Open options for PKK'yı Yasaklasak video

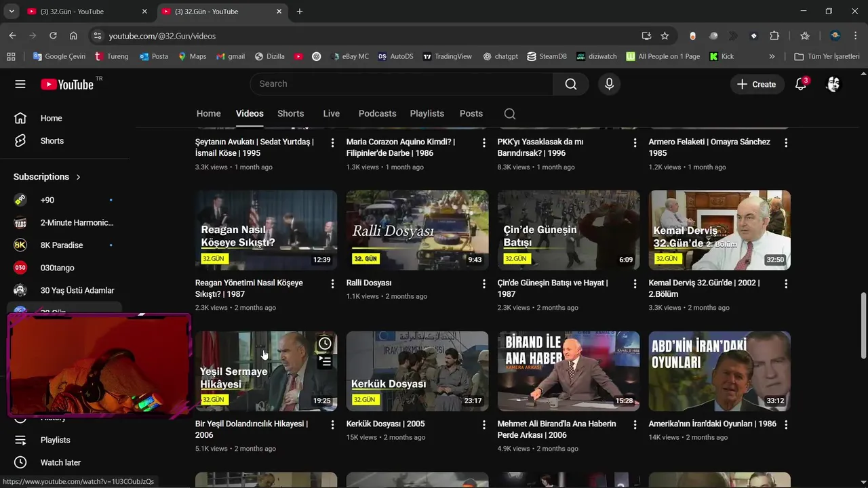635,143
